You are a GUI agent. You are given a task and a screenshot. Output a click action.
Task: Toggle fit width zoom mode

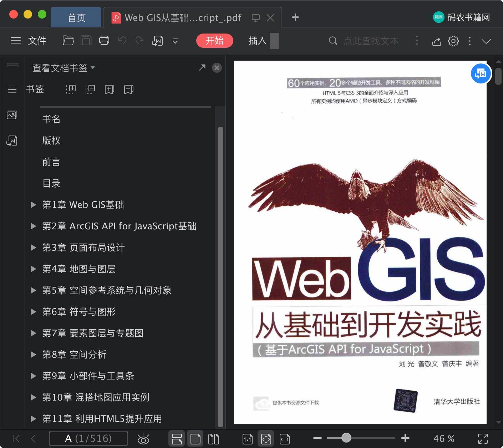tap(285, 439)
